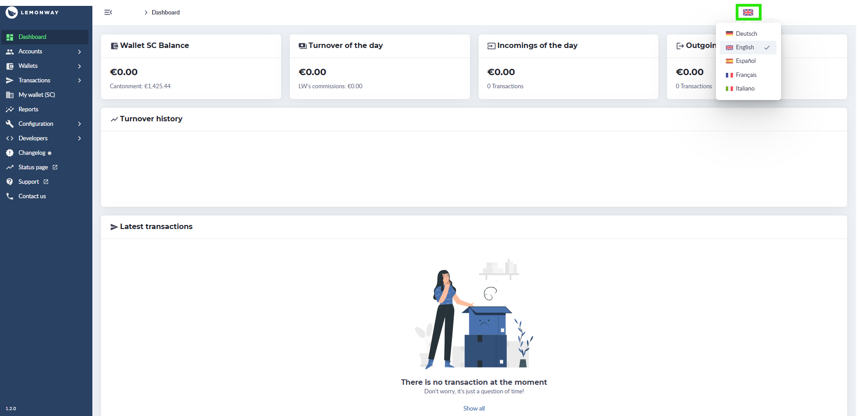Viewport: 868px width, 416px height.
Task: Click Cantonment: €1,425.44 text
Action: click(x=140, y=86)
